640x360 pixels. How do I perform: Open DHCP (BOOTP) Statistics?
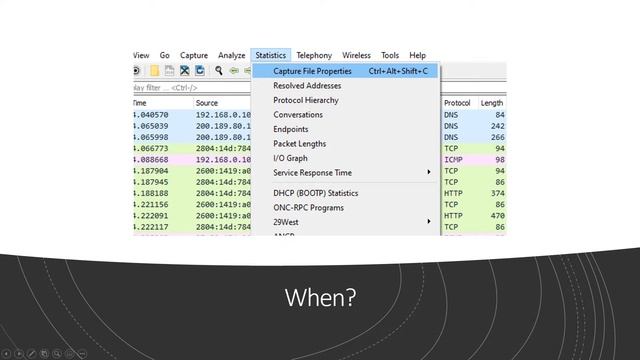pos(345,193)
